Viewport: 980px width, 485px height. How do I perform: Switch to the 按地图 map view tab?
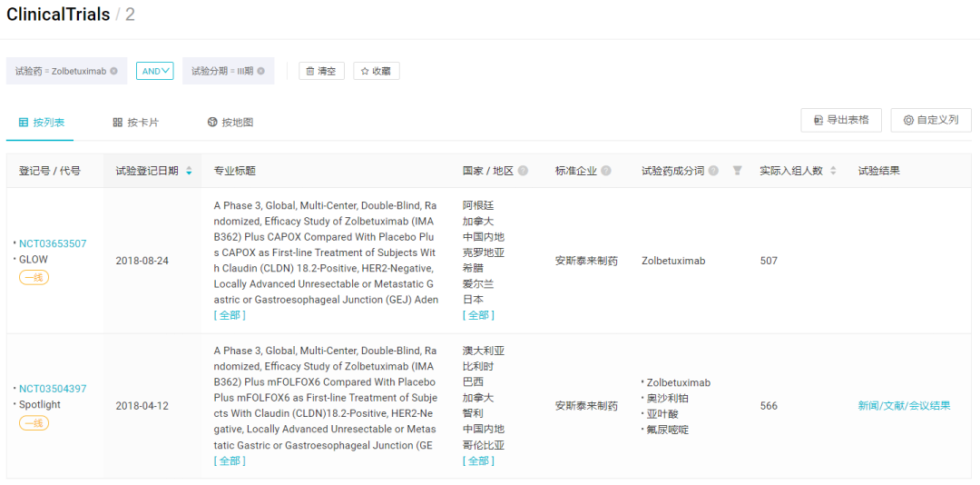tap(230, 122)
